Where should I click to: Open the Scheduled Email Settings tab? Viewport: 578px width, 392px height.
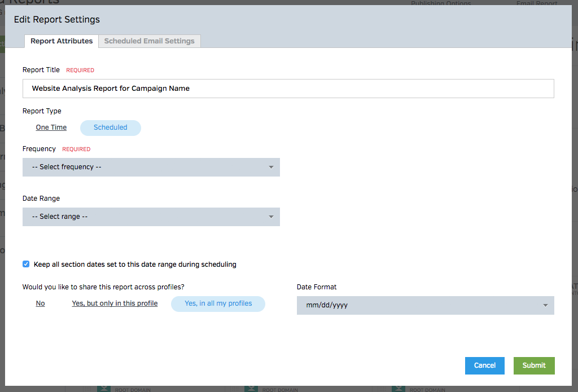pos(149,41)
